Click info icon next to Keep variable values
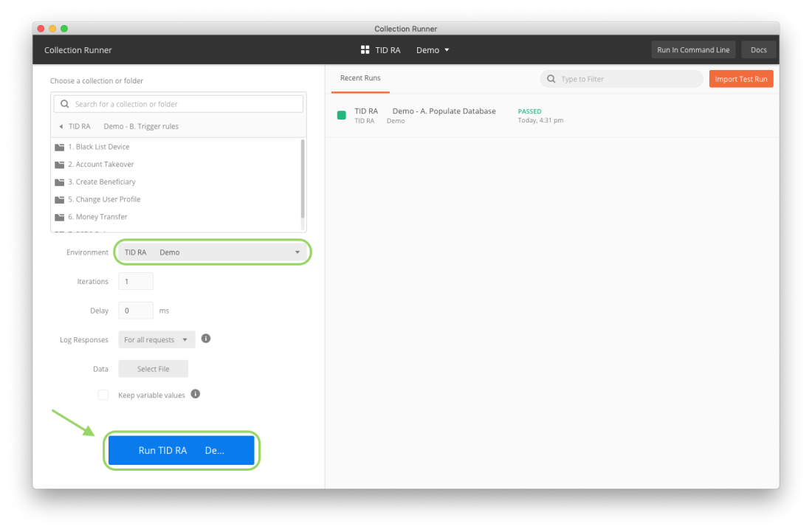The image size is (812, 532). [195, 394]
